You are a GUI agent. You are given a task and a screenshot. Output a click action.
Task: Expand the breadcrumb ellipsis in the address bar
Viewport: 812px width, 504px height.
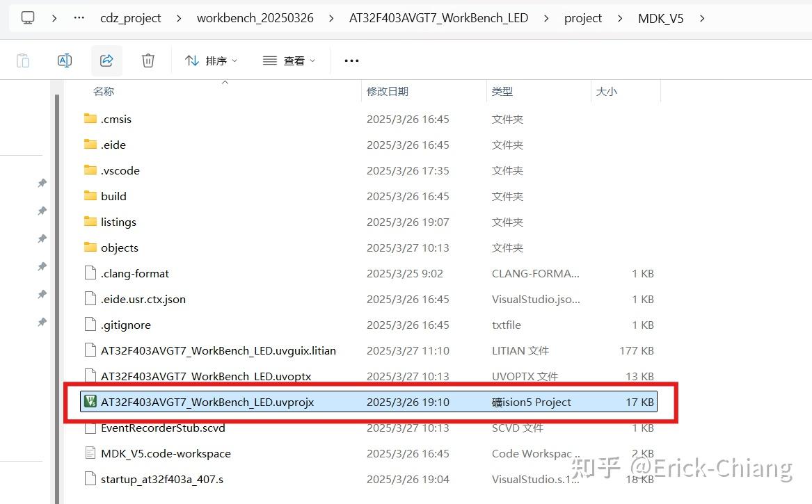tap(77, 17)
